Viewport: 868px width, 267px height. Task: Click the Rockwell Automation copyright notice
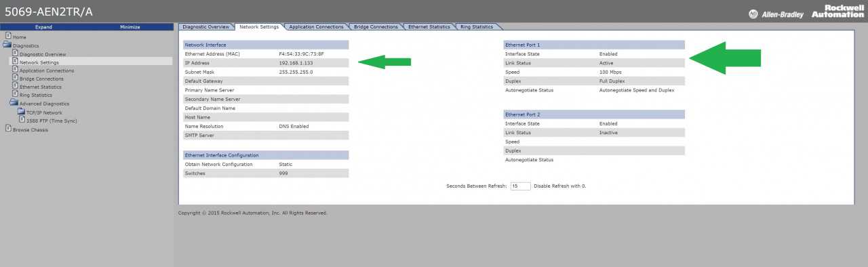pyautogui.click(x=252, y=213)
